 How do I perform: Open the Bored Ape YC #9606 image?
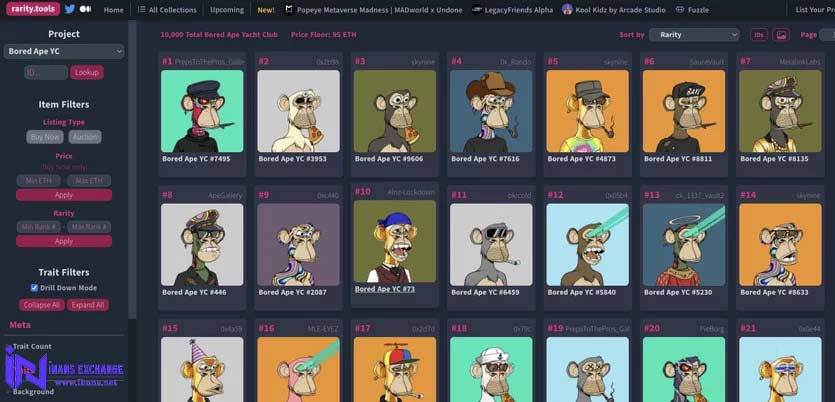tap(395, 111)
